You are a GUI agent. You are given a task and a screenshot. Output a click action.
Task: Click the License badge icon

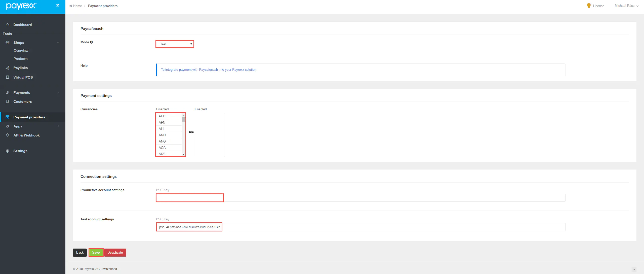pos(589,6)
